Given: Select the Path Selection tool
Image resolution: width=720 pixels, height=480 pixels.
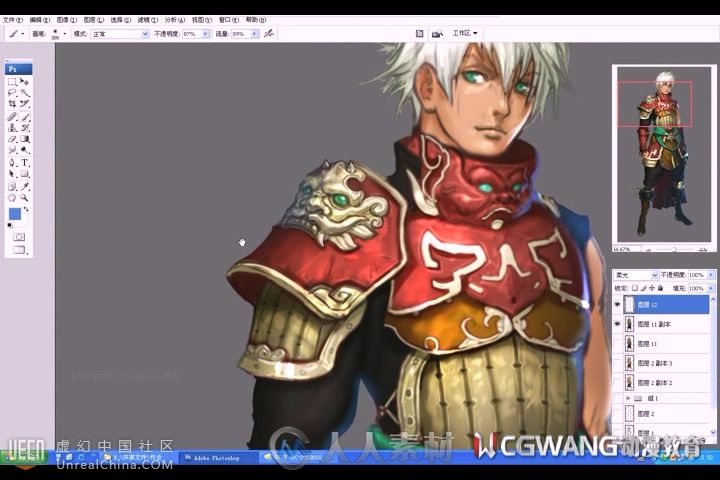Looking at the screenshot, I should coord(12,174).
